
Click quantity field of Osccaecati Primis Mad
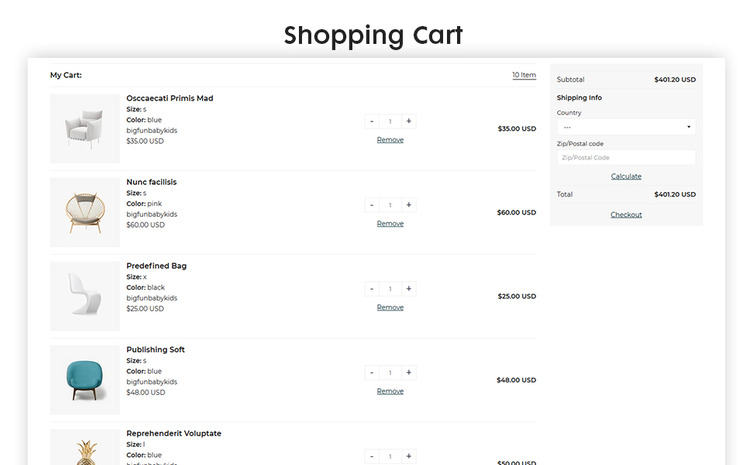point(390,121)
